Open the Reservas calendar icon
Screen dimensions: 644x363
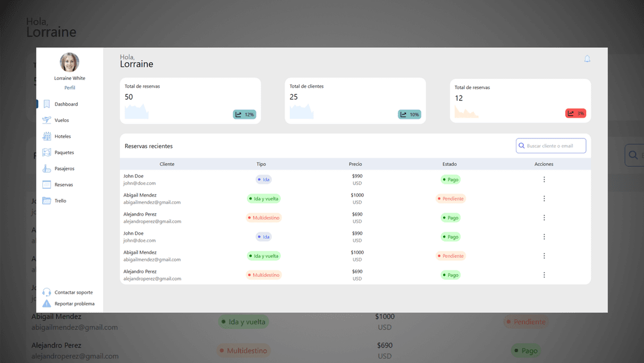click(47, 184)
